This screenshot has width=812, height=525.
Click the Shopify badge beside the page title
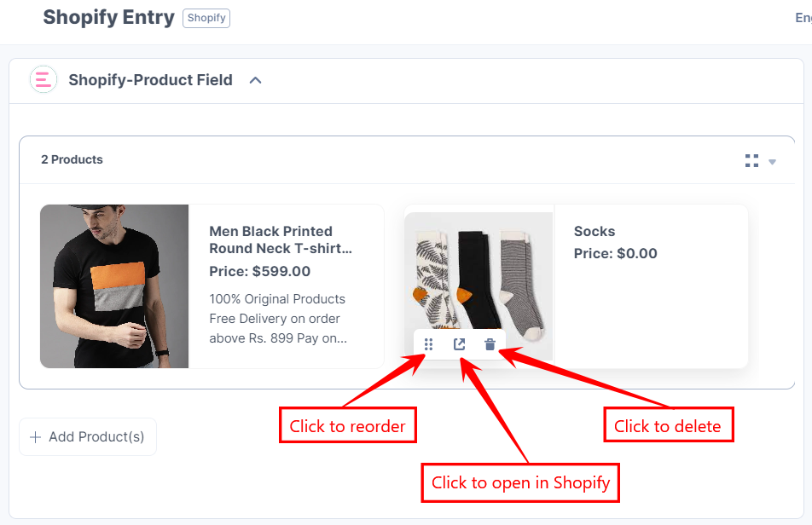[x=206, y=18]
